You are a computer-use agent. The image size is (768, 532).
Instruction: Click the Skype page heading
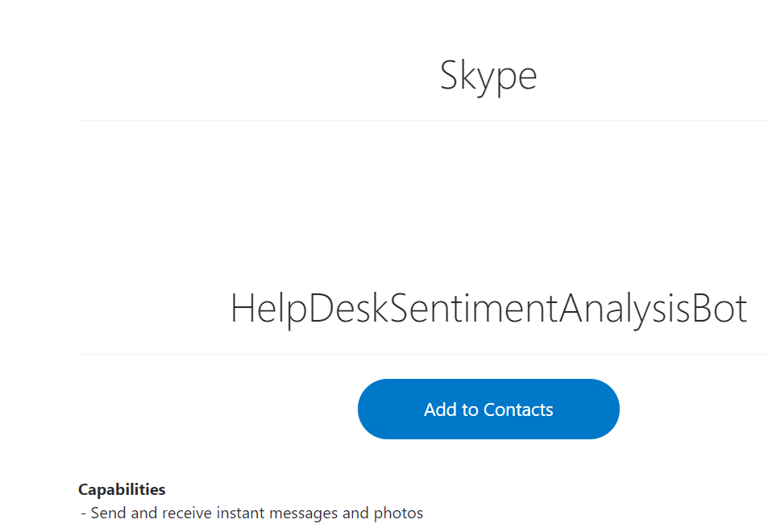488,76
